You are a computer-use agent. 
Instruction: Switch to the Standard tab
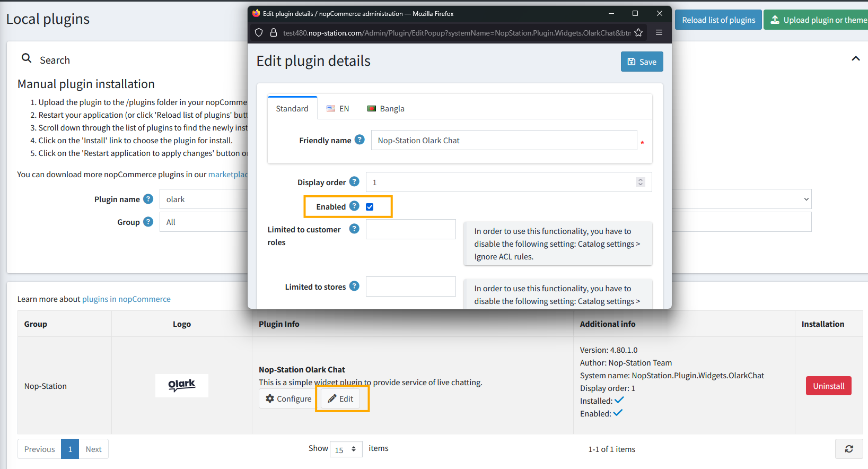coord(292,108)
